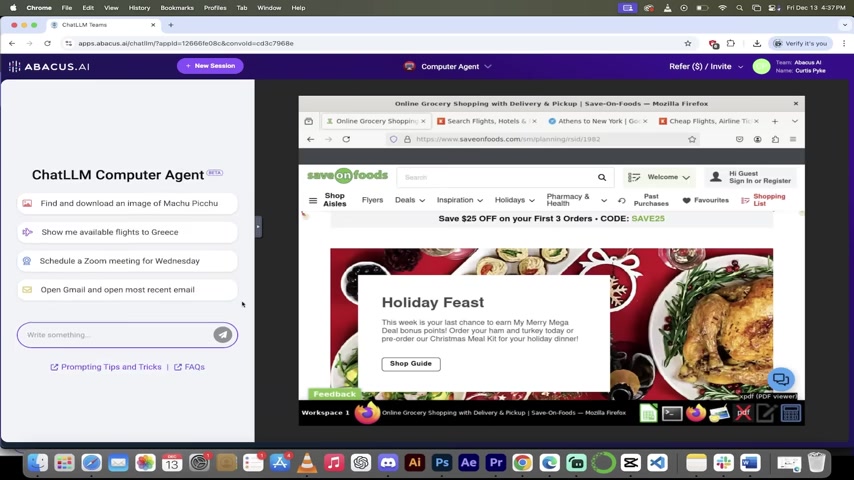Click the Firefox Pocket save icon

pos(739,139)
